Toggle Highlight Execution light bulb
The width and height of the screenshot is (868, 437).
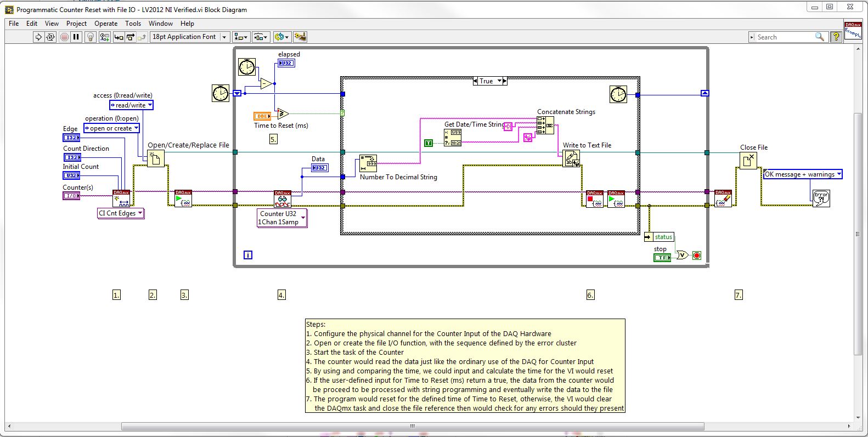coord(91,37)
